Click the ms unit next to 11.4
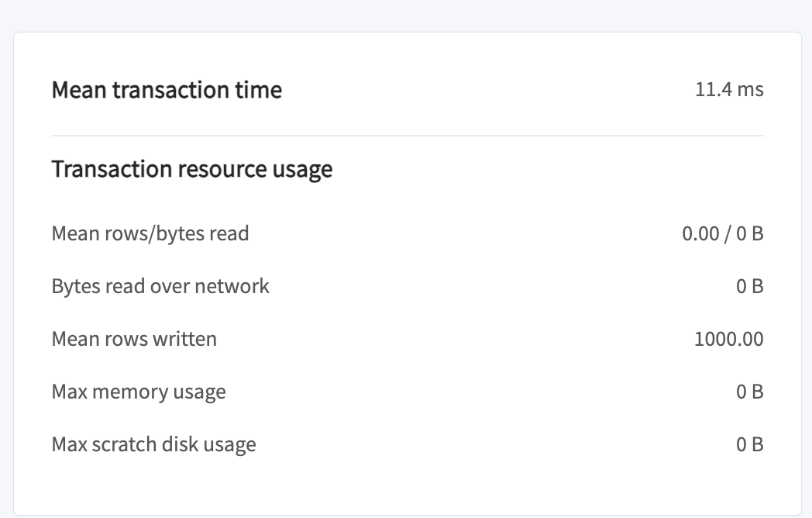The width and height of the screenshot is (812, 518). pos(750,91)
